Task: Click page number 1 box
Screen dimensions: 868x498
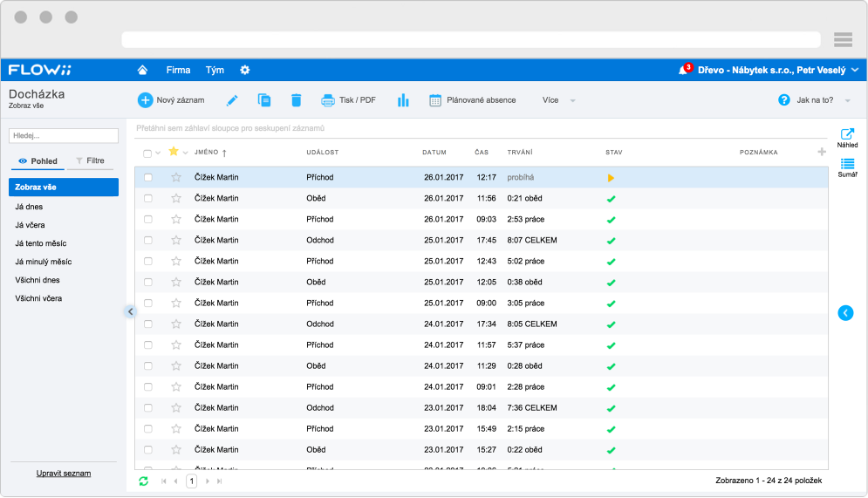Action: point(192,481)
